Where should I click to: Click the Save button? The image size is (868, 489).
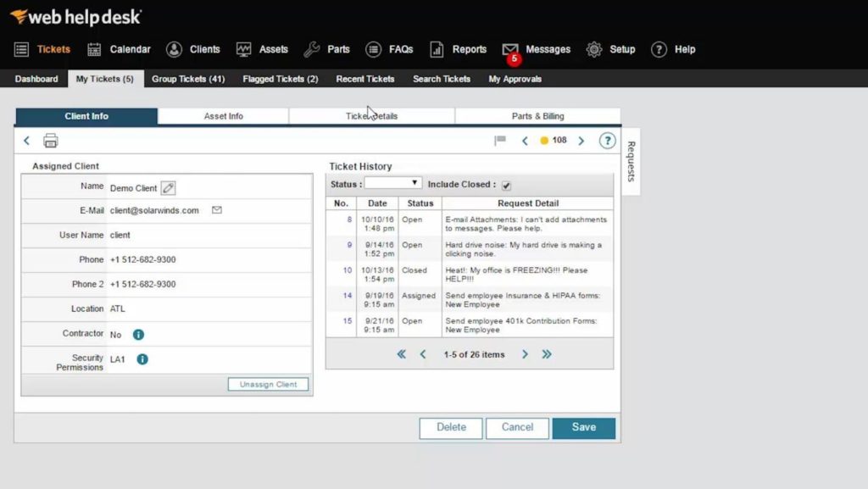583,428
